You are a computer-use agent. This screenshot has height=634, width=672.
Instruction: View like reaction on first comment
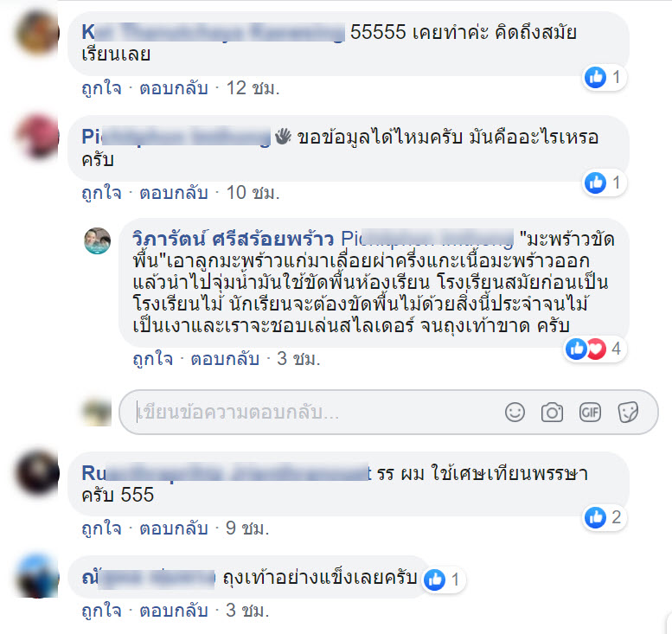(604, 78)
